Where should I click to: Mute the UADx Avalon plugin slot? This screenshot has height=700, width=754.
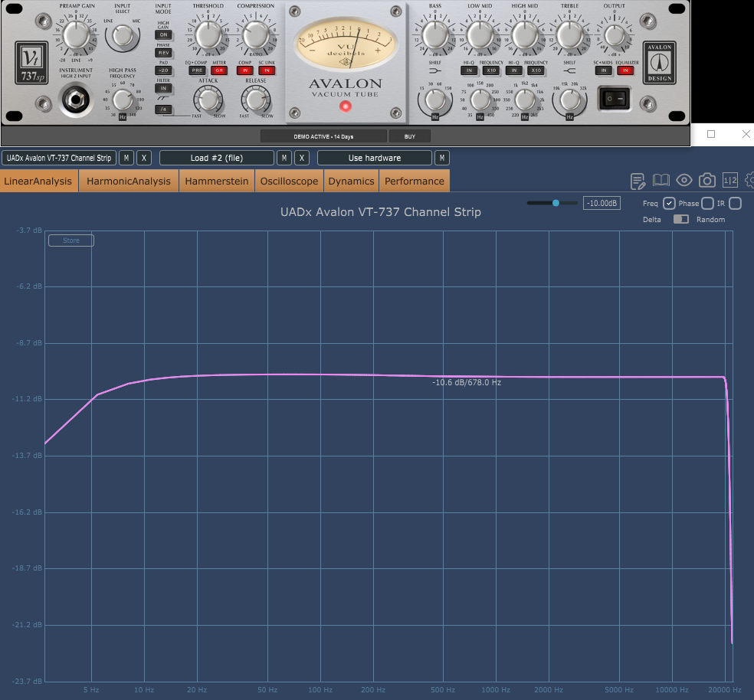126,158
